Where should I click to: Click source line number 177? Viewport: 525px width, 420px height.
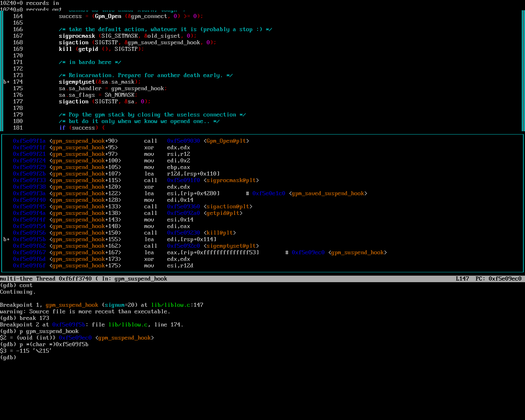(x=18, y=102)
